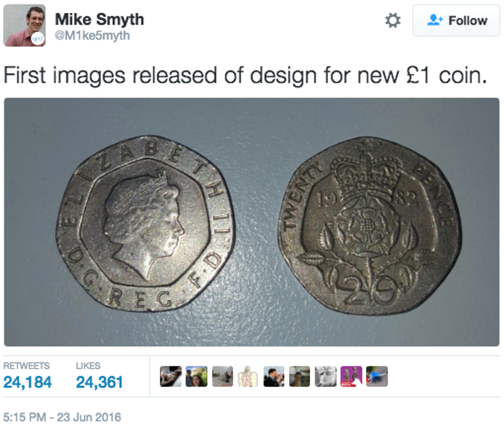Open fifth liker avatar of man in suit
This screenshot has width=504, height=436.
point(274,376)
